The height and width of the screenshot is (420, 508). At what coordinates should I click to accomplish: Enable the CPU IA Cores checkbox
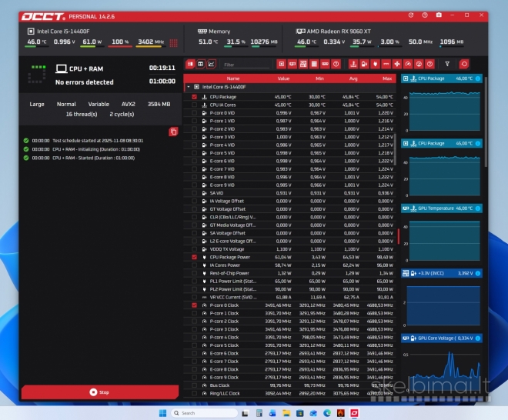195,105
